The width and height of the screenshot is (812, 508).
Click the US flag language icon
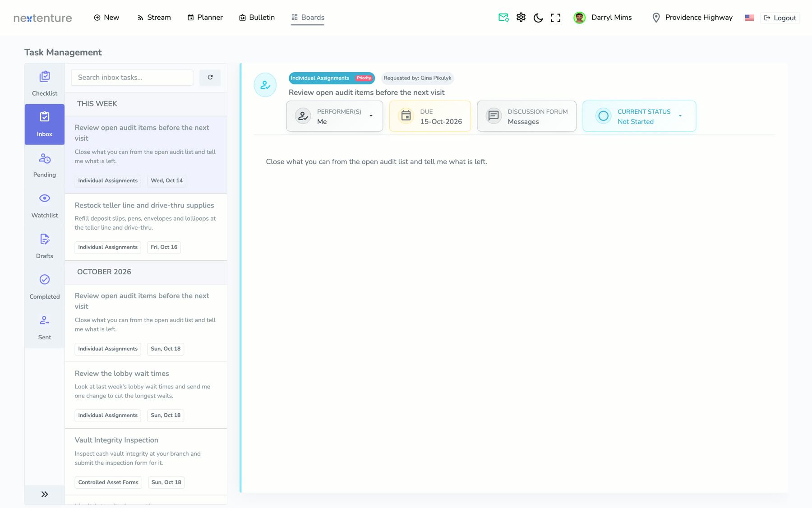[x=749, y=18]
